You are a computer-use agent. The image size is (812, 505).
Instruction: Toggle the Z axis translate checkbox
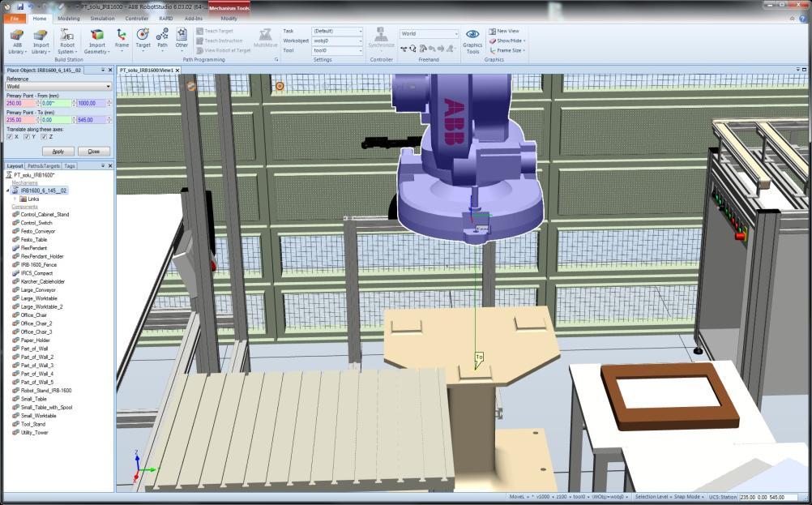coord(44,137)
